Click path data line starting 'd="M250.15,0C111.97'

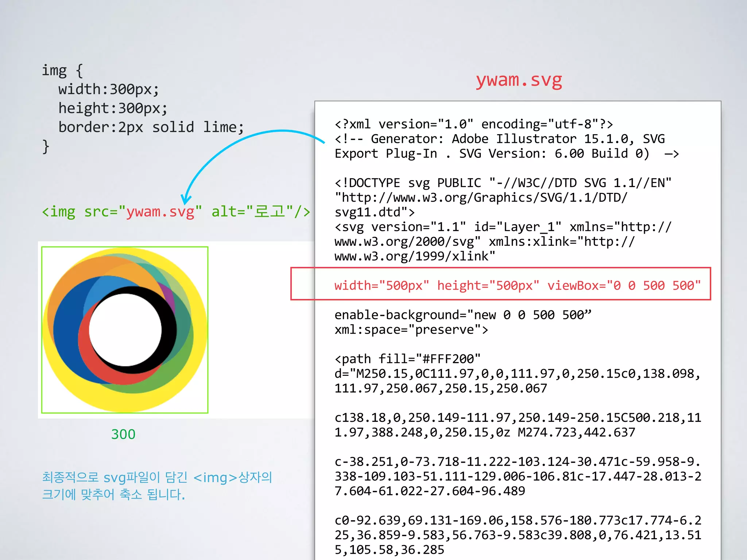coord(518,374)
